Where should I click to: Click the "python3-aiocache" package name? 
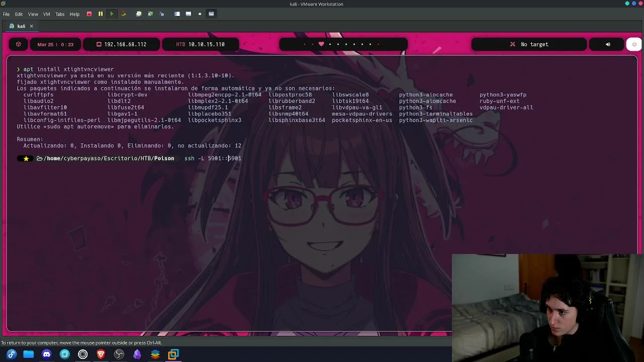click(x=426, y=95)
